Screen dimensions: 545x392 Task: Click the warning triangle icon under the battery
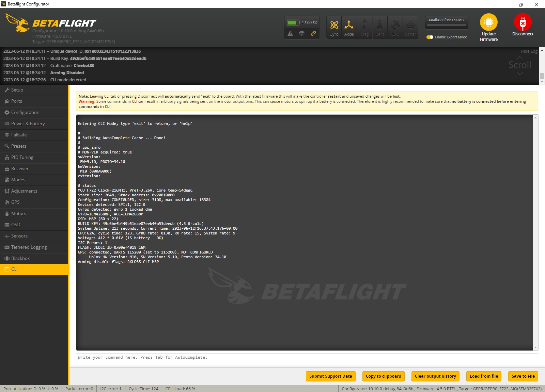coord(290,34)
